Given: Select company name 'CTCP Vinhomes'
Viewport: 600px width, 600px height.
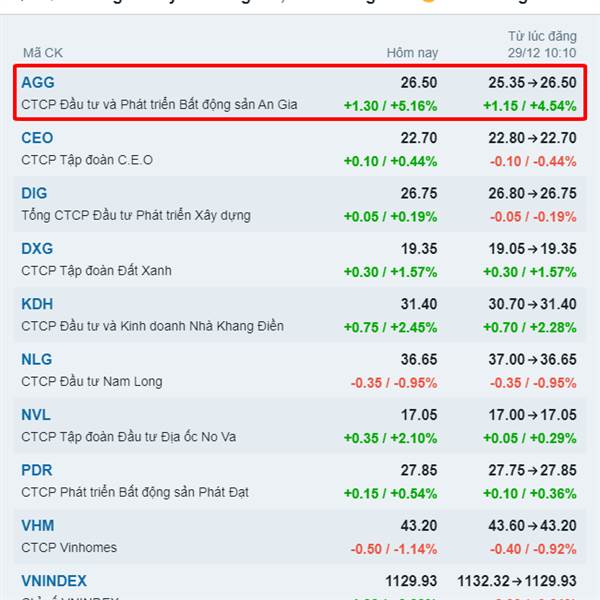Looking at the screenshot, I should (69, 548).
